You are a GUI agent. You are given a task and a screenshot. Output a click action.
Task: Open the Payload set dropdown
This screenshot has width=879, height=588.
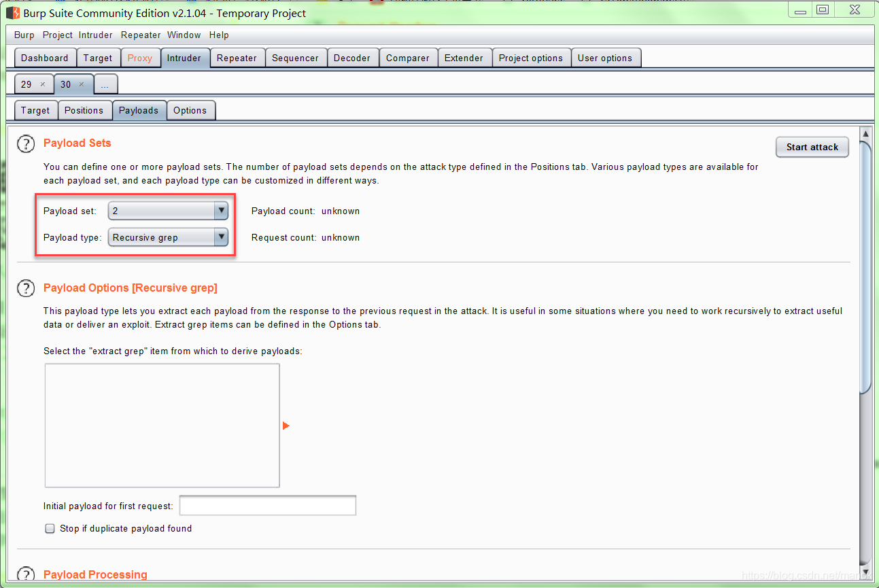pyautogui.click(x=168, y=211)
